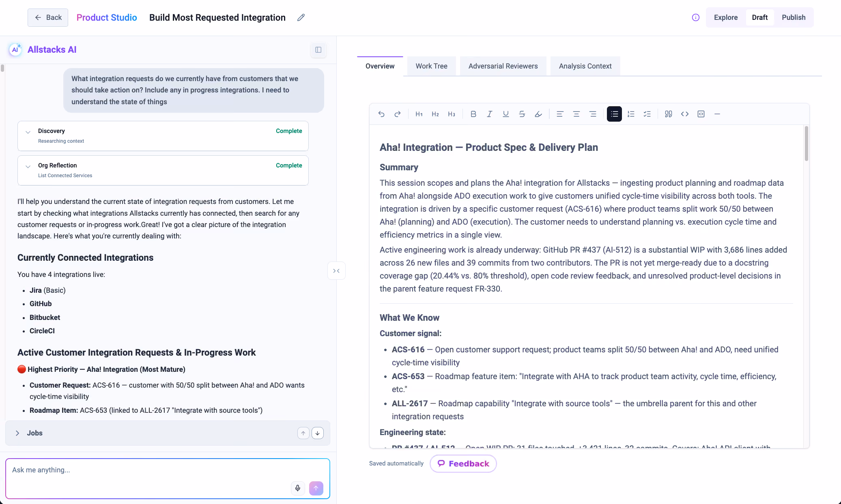Viewport: 841px width, 504px height.
Task: Expand the Discovery step chevron
Action: pos(28,132)
